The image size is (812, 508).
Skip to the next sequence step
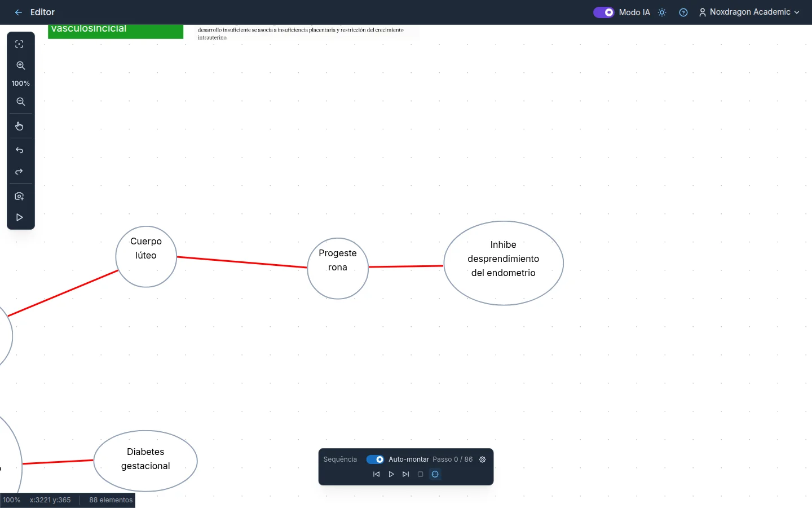pos(406,474)
